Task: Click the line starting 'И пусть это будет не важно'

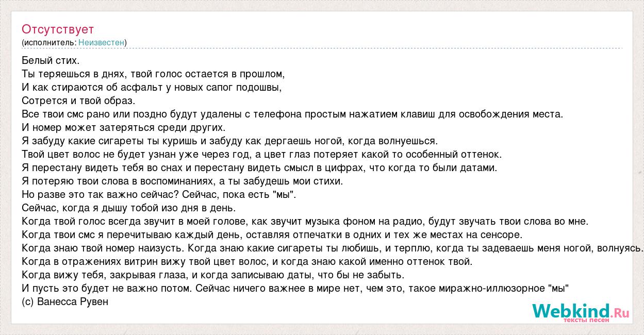Action: click(295, 288)
